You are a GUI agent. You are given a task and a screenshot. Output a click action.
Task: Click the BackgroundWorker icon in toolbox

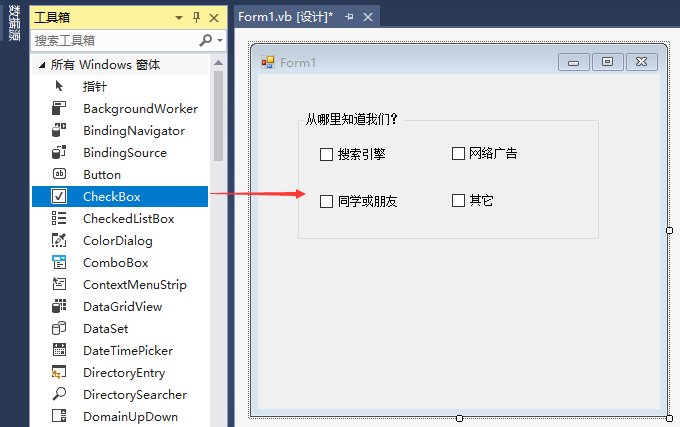pyautogui.click(x=59, y=108)
